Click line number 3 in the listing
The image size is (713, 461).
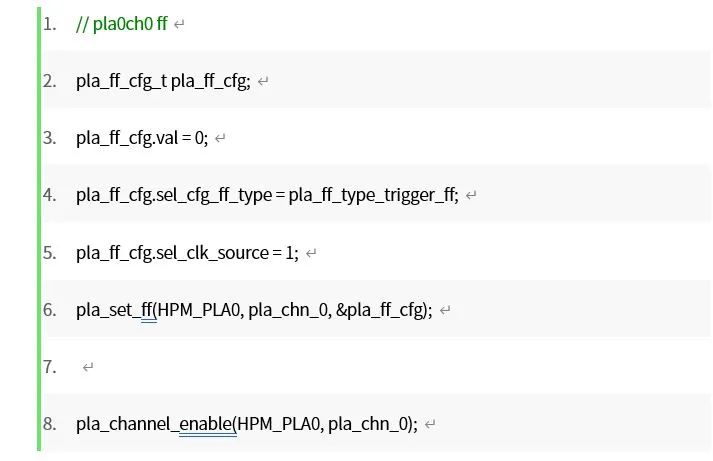pyautogui.click(x=49, y=139)
